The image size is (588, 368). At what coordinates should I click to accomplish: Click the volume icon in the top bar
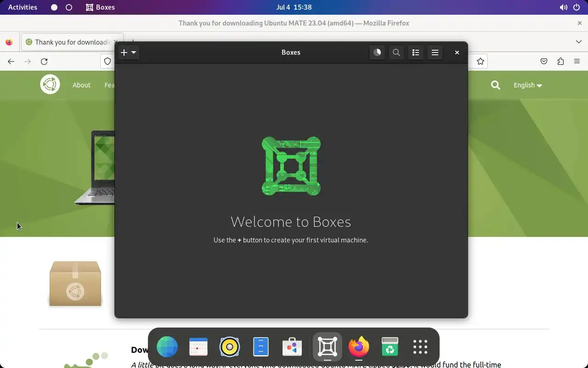(x=563, y=7)
